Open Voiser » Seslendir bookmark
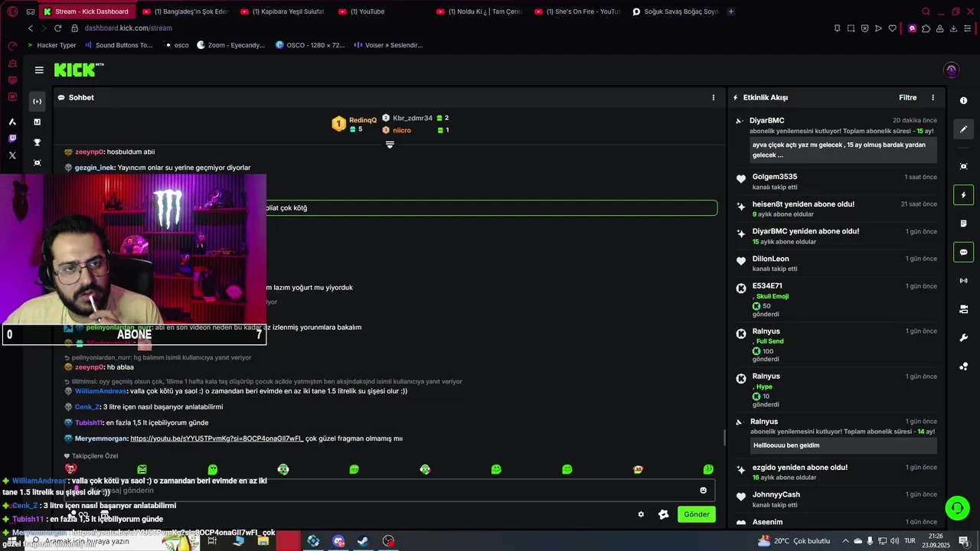 click(388, 45)
